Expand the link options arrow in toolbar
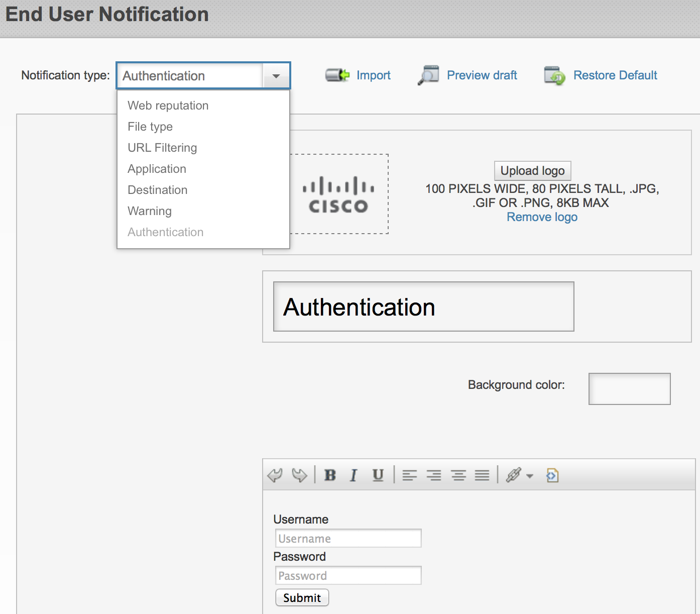This screenshot has width=700, height=614. pyautogui.click(x=530, y=475)
